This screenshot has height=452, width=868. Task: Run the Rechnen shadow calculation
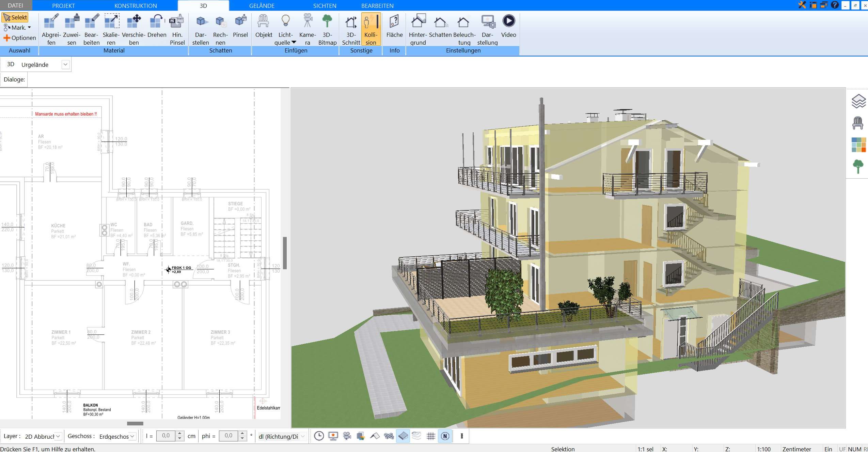[220, 29]
